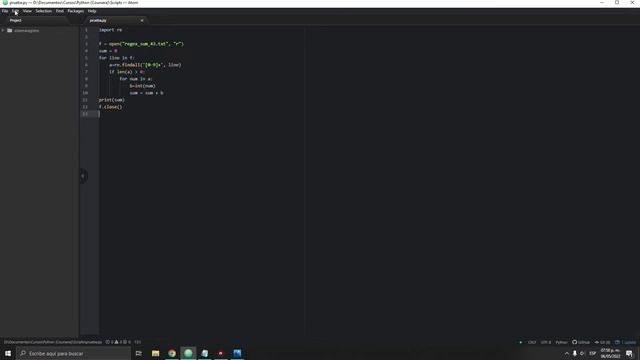Click the microphone tray icon

point(575,353)
